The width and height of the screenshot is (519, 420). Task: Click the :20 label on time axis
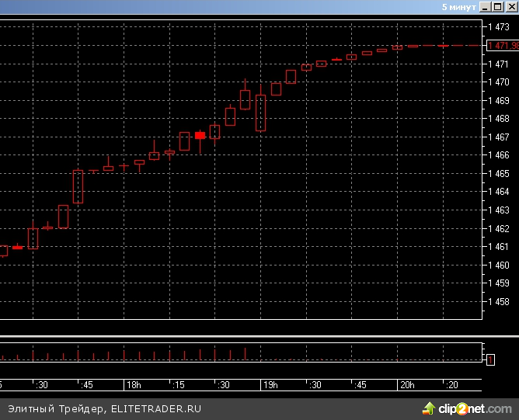click(x=451, y=385)
